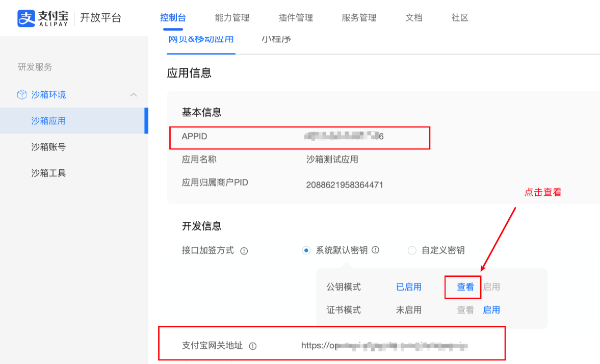Select 沙箱账号 in the sidebar
Viewport: 600px width, 364px height.
click(48, 147)
